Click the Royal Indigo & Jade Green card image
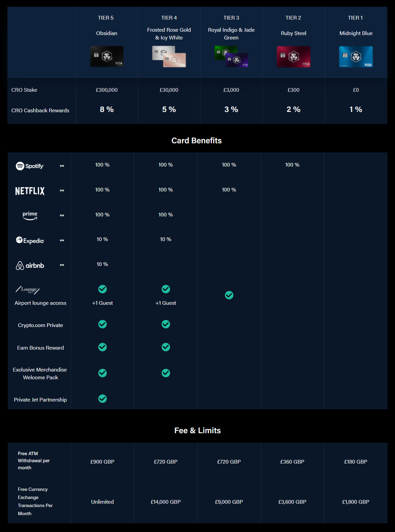The width and height of the screenshot is (395, 532). pos(231,56)
